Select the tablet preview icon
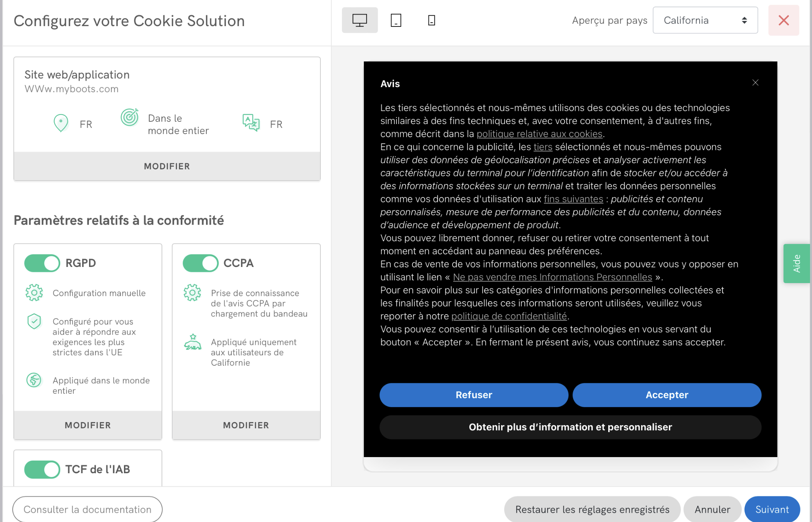This screenshot has height=522, width=812. (396, 20)
